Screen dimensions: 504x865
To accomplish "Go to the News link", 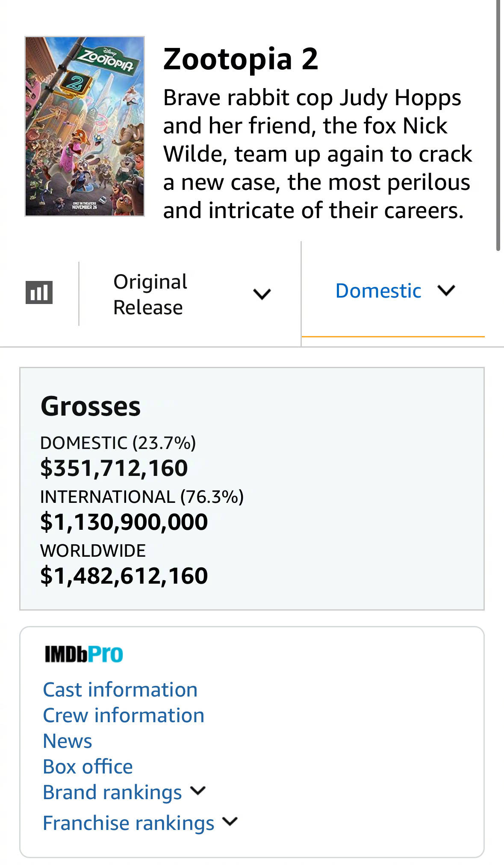I will click(68, 741).
